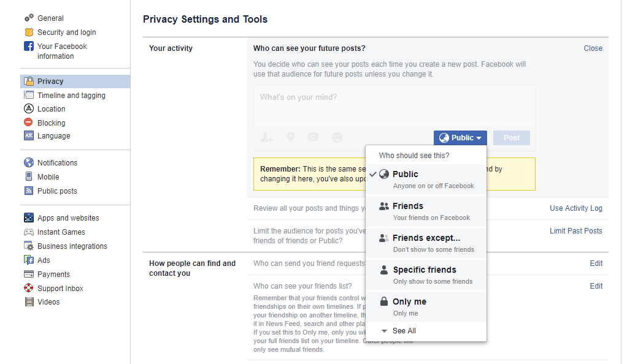Click the Payments card icon
This screenshot has width=627, height=364.
29,274
